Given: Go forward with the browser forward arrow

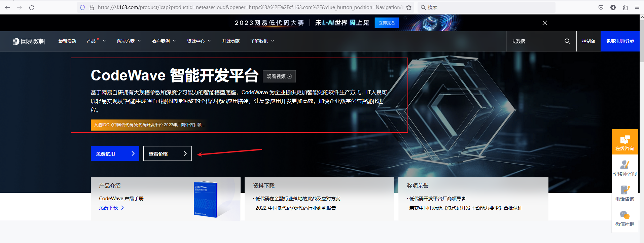Looking at the screenshot, I should (20, 7).
